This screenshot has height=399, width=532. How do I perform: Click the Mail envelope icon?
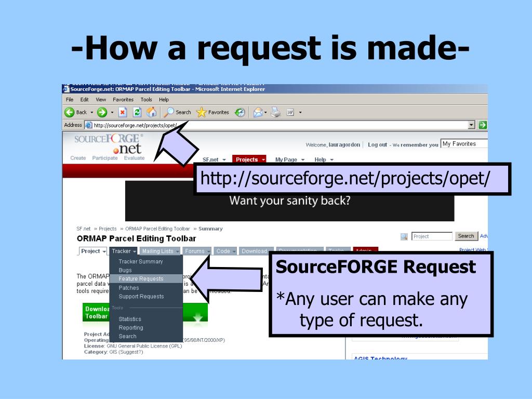pos(258,112)
